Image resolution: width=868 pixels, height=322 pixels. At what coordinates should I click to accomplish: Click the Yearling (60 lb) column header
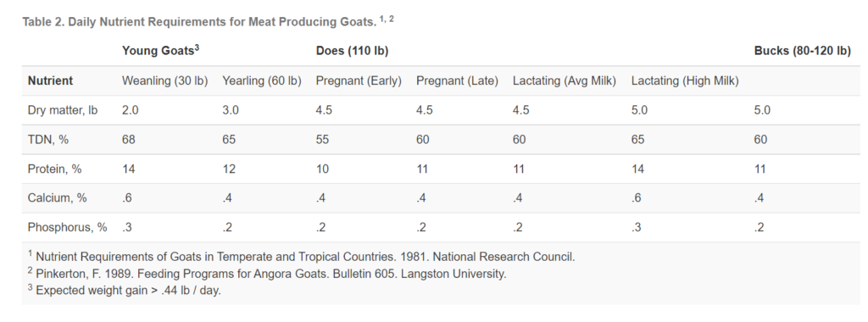coord(262,80)
